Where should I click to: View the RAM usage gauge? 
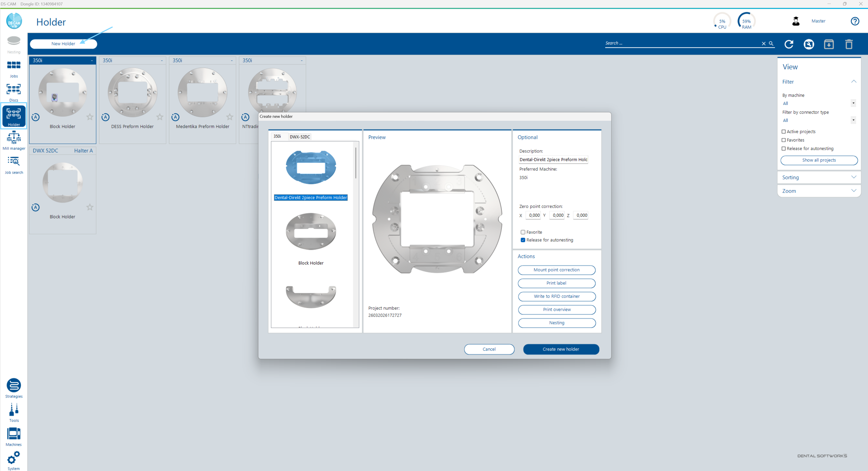pos(746,21)
